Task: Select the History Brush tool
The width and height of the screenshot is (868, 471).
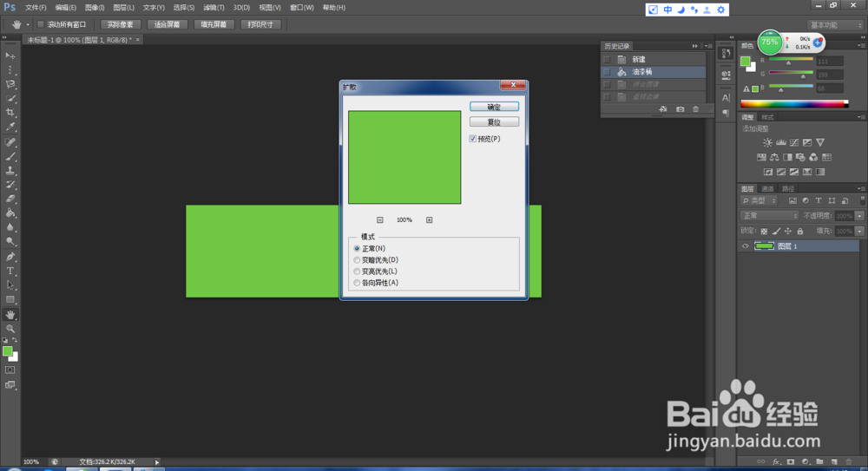Action: tap(10, 185)
